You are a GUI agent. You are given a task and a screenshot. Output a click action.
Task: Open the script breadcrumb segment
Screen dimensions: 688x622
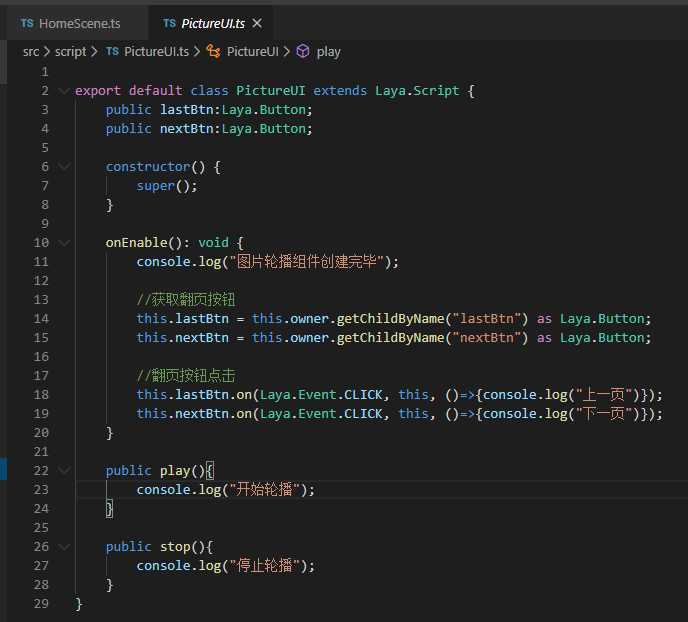click(x=70, y=52)
